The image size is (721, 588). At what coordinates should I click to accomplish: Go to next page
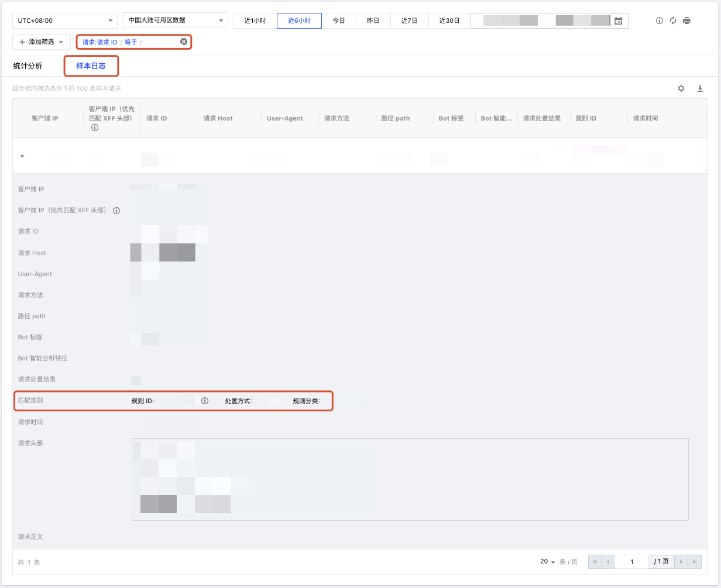tap(681, 562)
